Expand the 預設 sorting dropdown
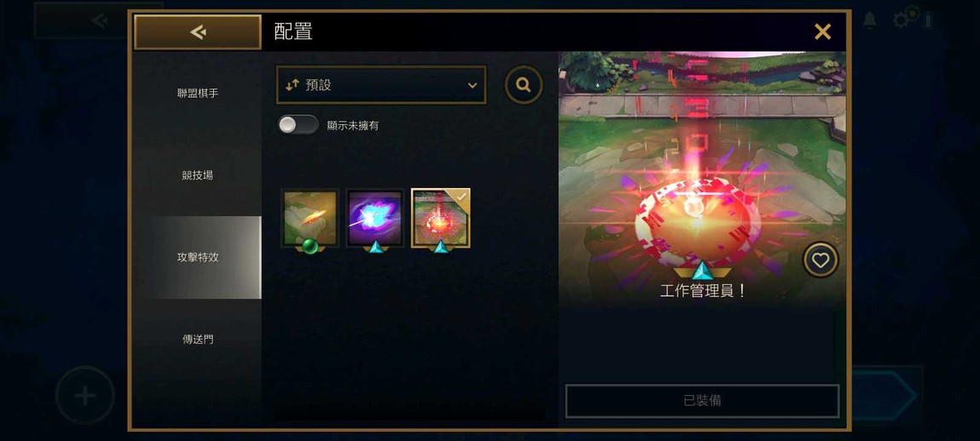 point(381,85)
